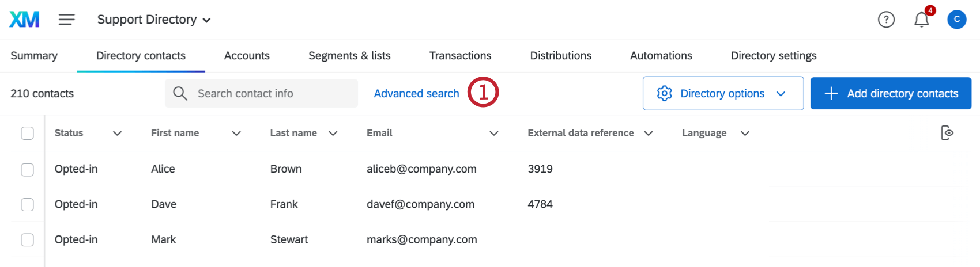980x267 pixels.
Task: Expand the Email column sort menu
Action: point(493,133)
